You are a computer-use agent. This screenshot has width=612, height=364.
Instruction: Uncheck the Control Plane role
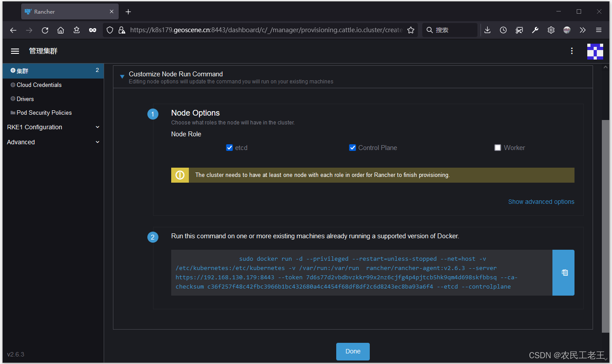click(x=353, y=148)
